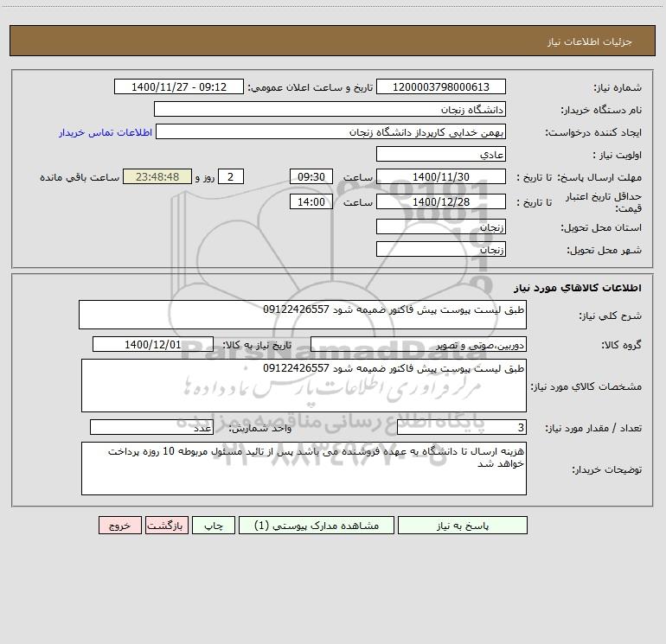Click the text 'ساعت باقی مانده'
Image resolution: width=666 pixels, height=644 pixels.
click(80, 177)
